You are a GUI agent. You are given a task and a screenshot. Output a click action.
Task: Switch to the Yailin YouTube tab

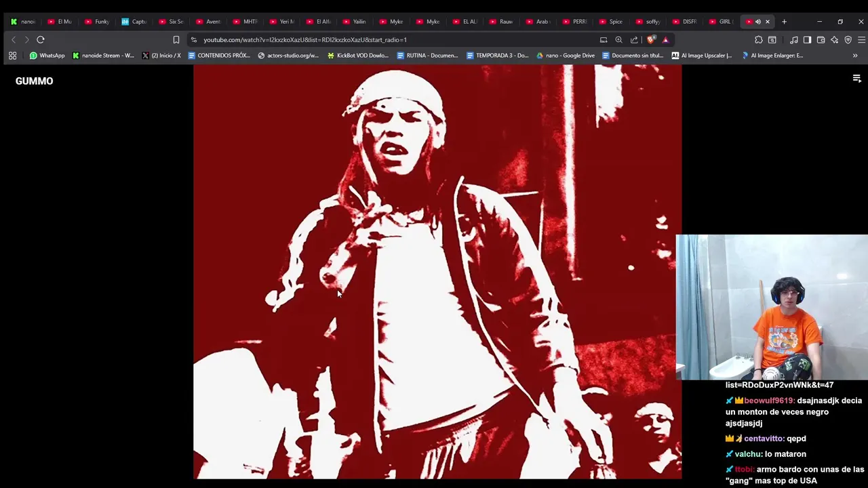355,22
